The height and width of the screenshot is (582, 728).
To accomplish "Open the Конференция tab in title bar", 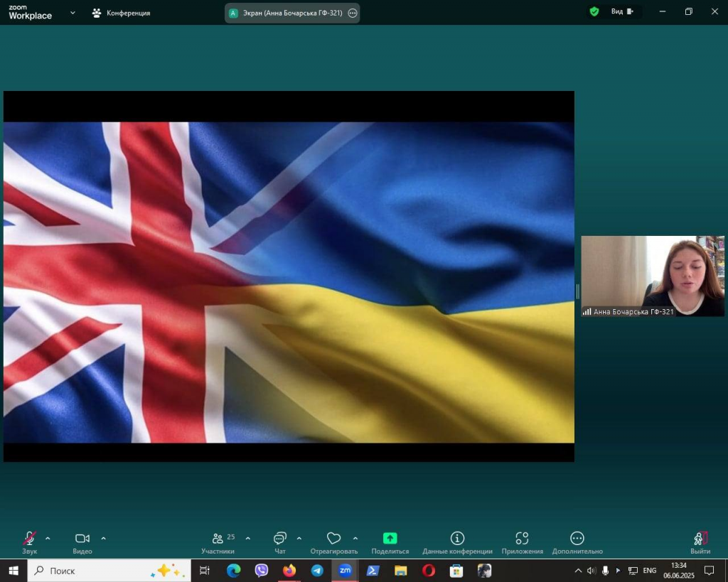I will coord(121,13).
